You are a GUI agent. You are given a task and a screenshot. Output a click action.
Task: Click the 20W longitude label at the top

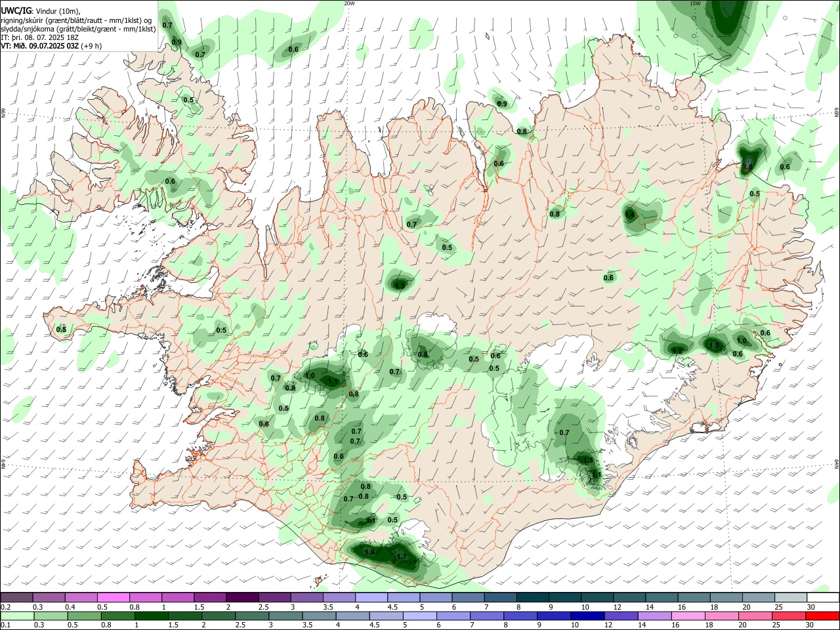pos(349,3)
